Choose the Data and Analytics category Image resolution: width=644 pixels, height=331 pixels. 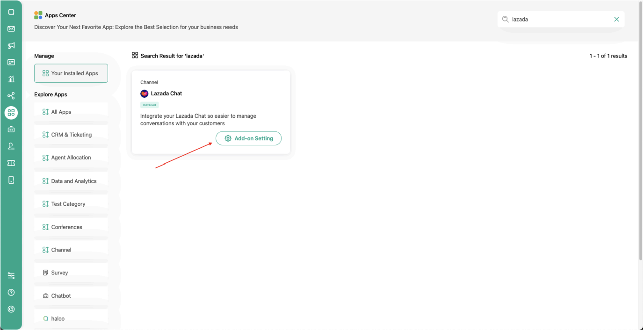[x=71, y=181]
